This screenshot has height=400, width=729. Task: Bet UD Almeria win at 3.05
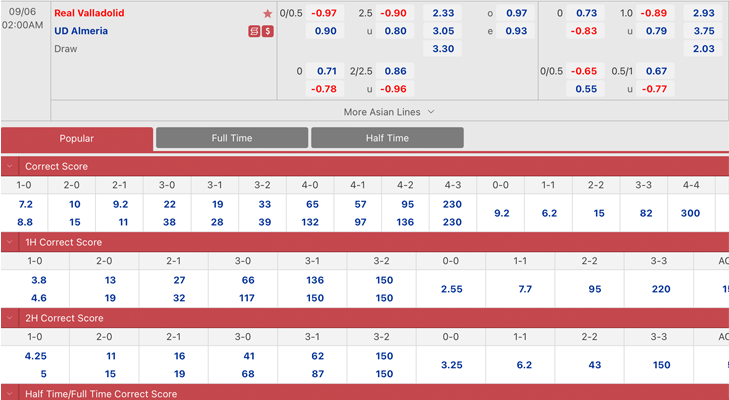pyautogui.click(x=443, y=31)
